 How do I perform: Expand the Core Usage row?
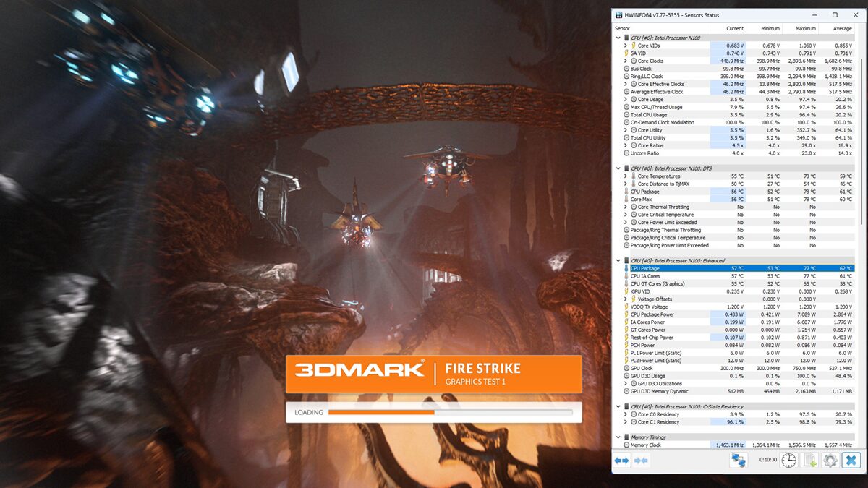[x=626, y=100]
